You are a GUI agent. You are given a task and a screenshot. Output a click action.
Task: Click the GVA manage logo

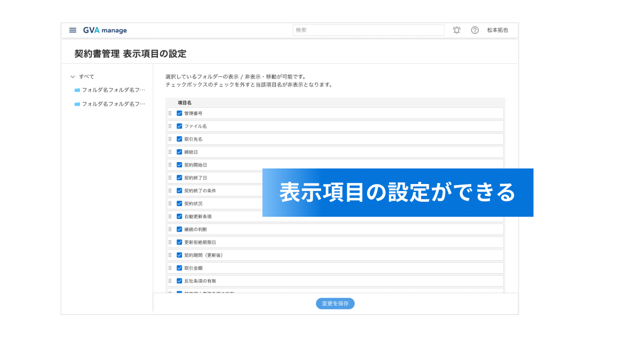(x=105, y=30)
